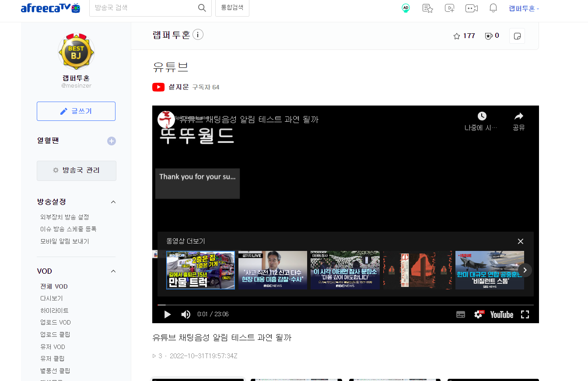Open the red book cover suggested video
Screen dimensions: 588x381
click(417, 270)
